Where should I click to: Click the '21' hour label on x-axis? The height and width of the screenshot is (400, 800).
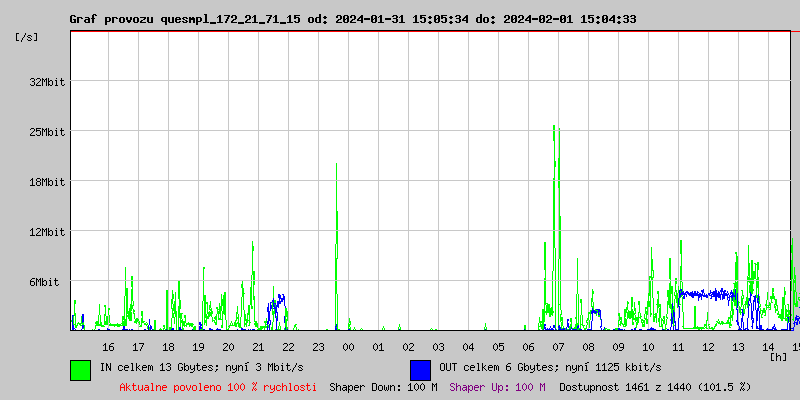click(258, 347)
